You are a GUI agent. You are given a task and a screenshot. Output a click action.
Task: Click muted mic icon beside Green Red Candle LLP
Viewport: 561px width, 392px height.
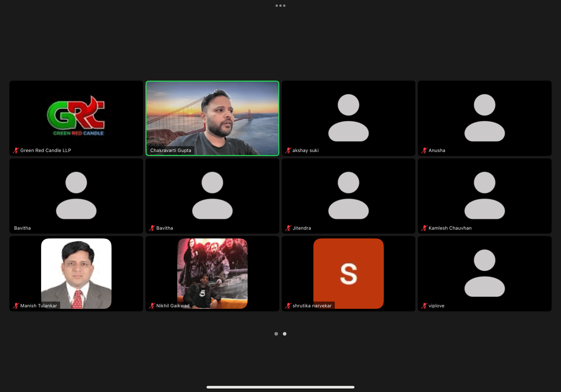click(x=16, y=150)
